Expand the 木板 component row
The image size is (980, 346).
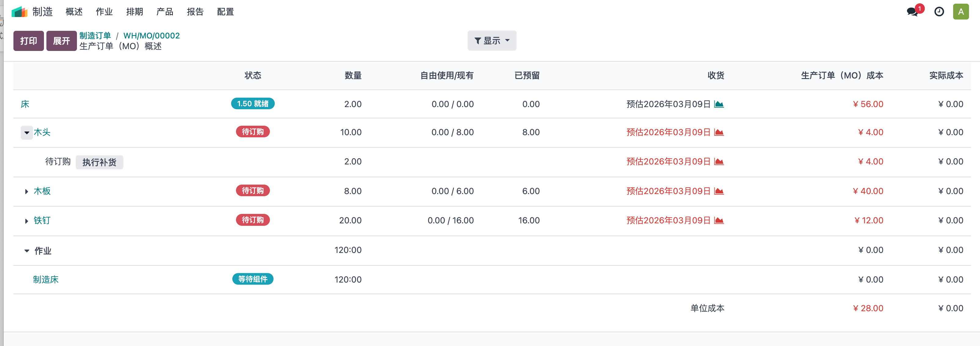(26, 191)
